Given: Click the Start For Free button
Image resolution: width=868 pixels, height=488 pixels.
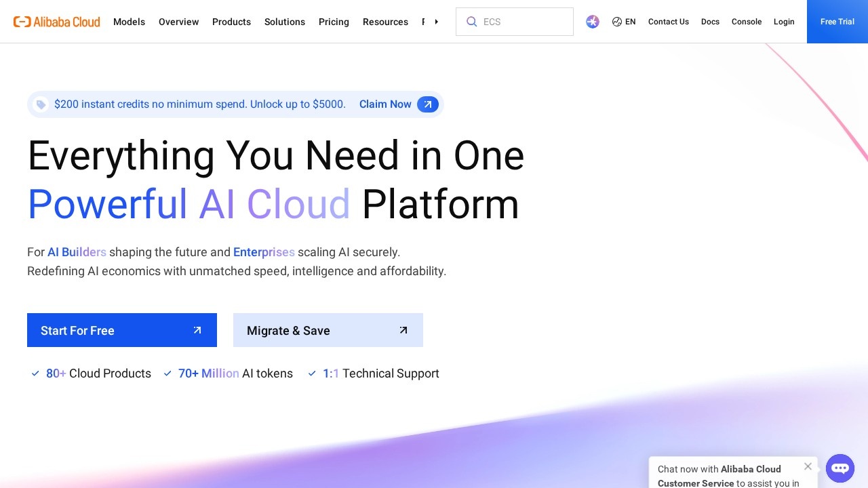Looking at the screenshot, I should tap(122, 330).
